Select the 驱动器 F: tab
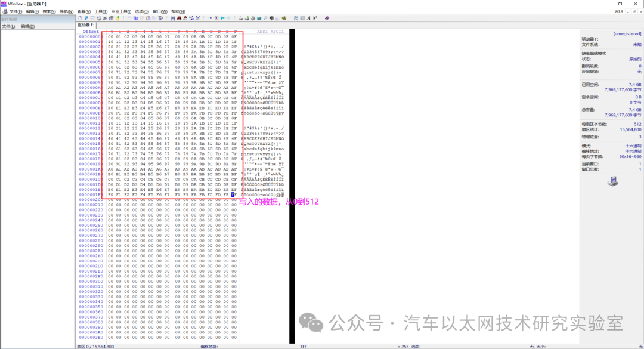The image size is (644, 349). tap(85, 25)
